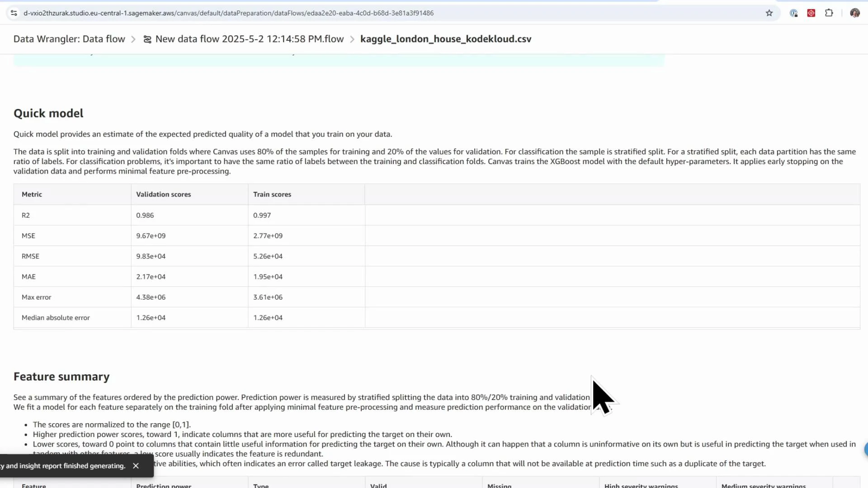Click the Metric column header
The height and width of the screenshot is (488, 868).
coord(32,194)
